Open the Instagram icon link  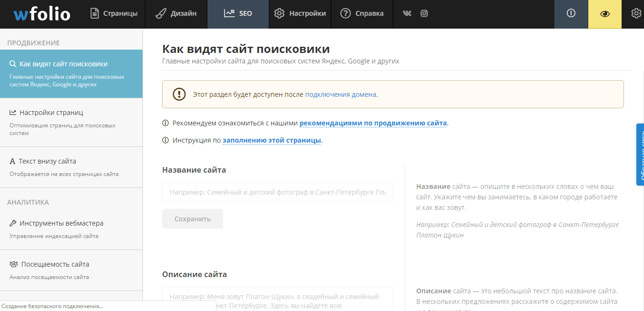tap(424, 14)
